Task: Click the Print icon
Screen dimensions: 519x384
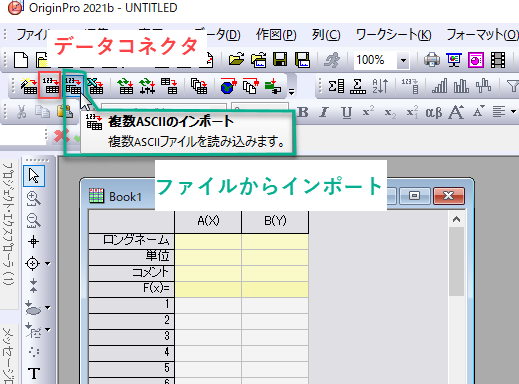Action: pos(432,60)
